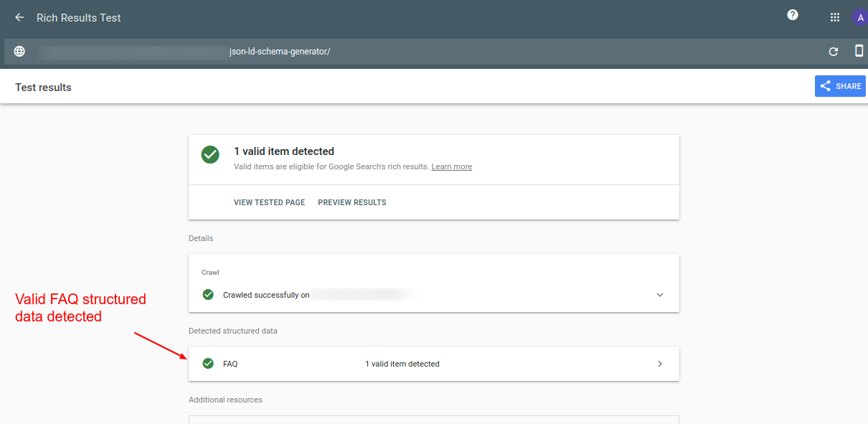Click the back arrow beside Rich Results Test

(19, 17)
